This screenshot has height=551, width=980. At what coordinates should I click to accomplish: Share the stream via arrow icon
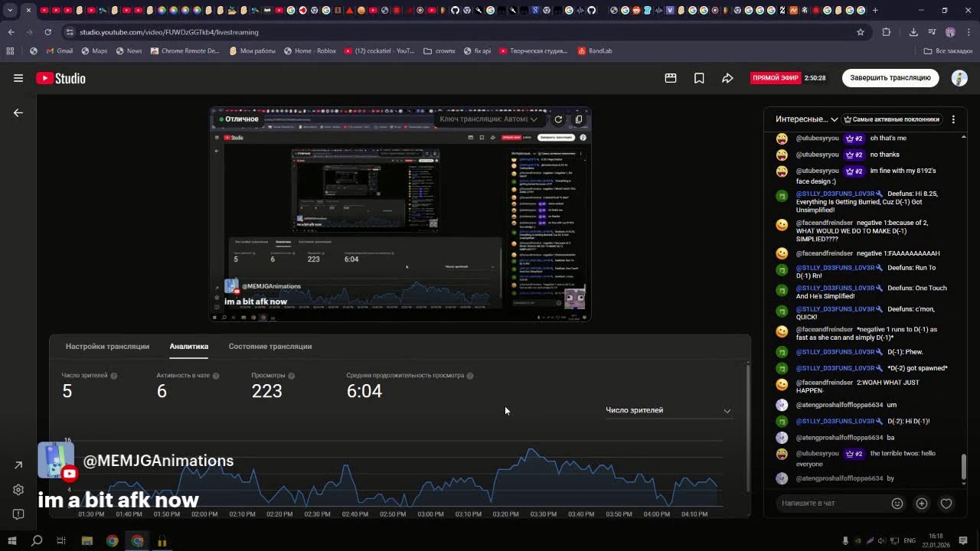[727, 78]
